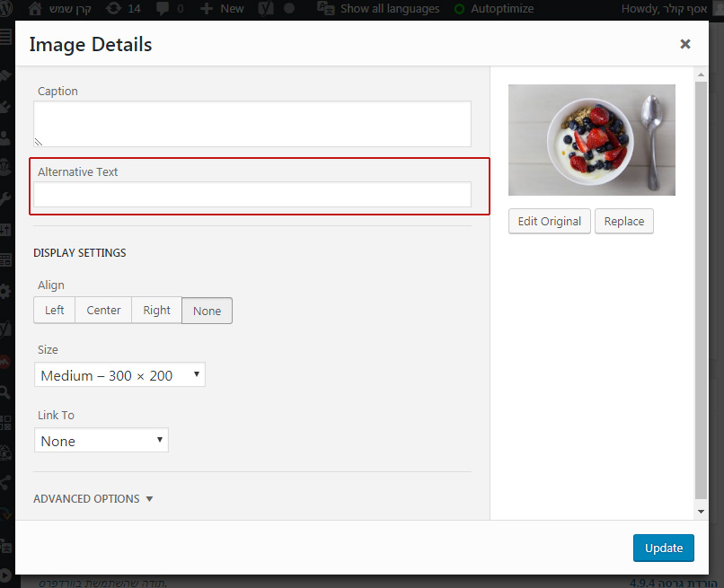Screen dimensions: 724x588
Task: Click the translate icon beside Show all languages
Action: pos(325,8)
